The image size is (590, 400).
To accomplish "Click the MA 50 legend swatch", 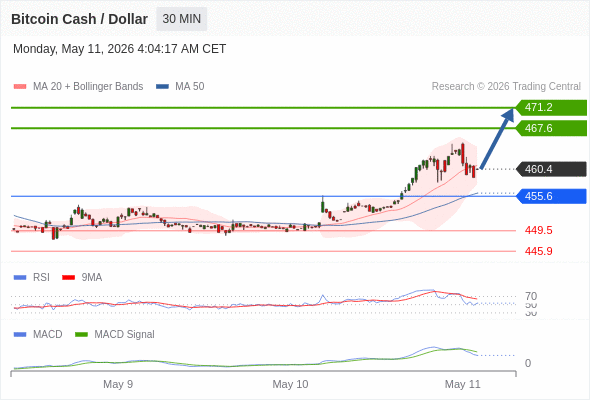I will (x=162, y=87).
